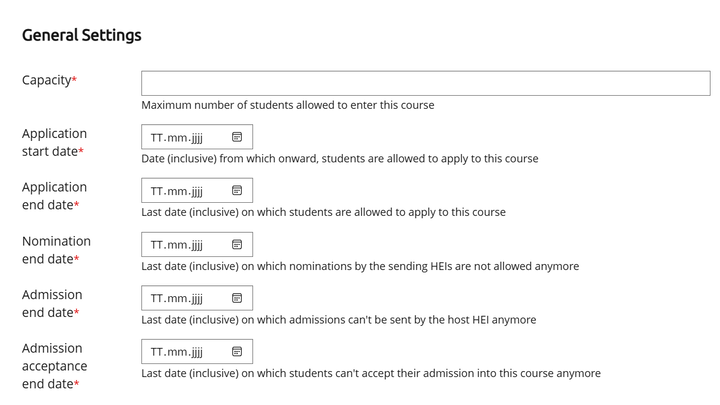Click the Admission end date label
The width and height of the screenshot is (720, 405).
52,303
